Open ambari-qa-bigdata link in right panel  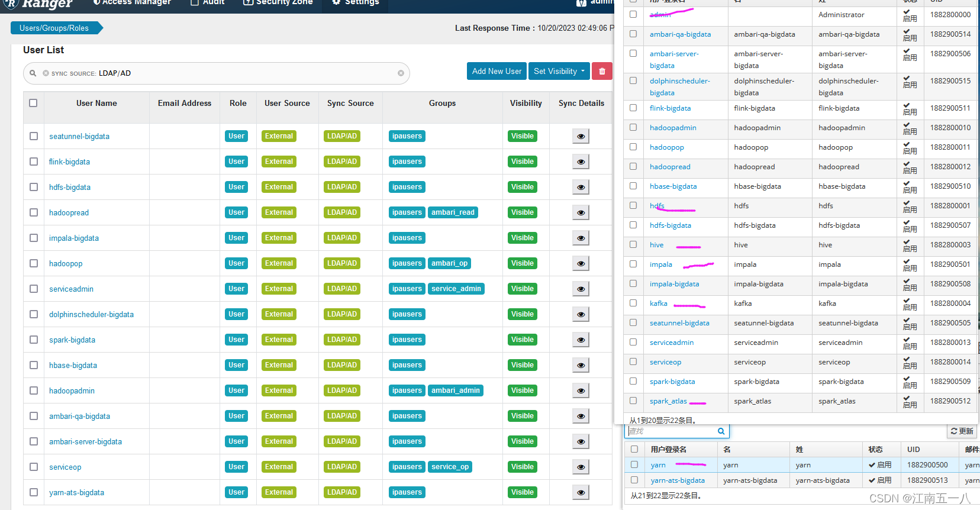coord(681,34)
